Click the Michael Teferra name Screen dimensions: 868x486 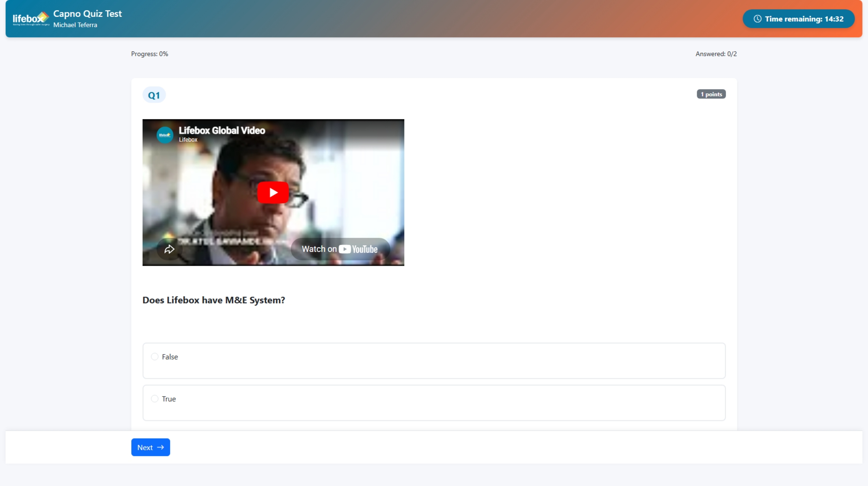pos(75,25)
